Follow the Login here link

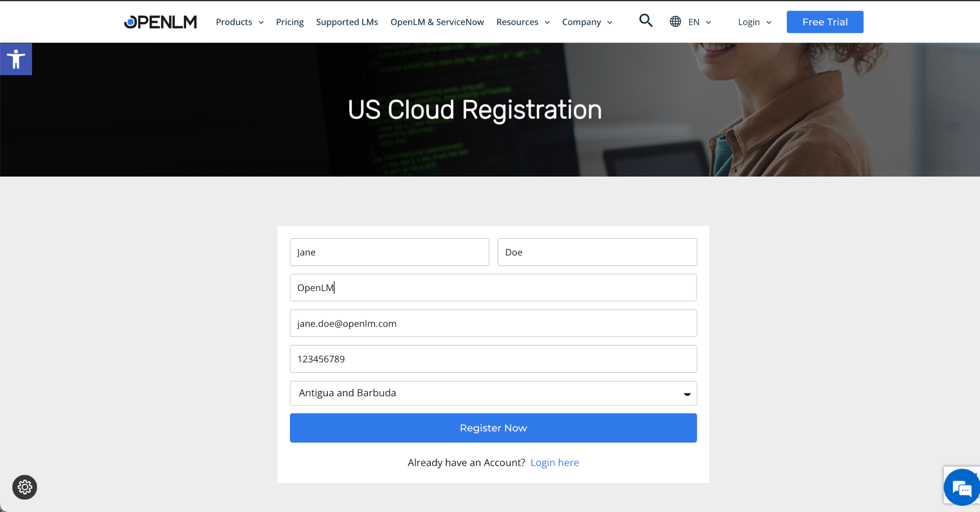click(x=554, y=463)
